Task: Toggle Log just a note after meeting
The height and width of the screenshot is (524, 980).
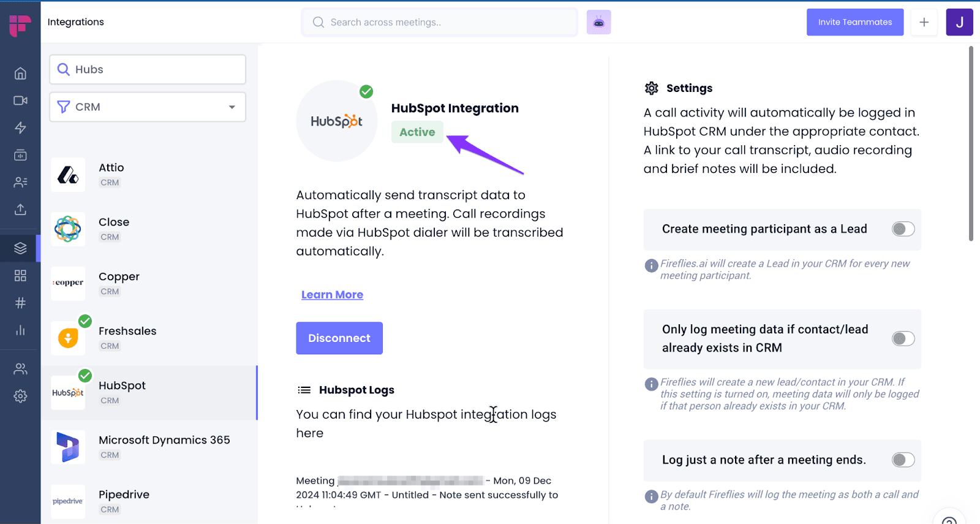Action: pos(903,460)
